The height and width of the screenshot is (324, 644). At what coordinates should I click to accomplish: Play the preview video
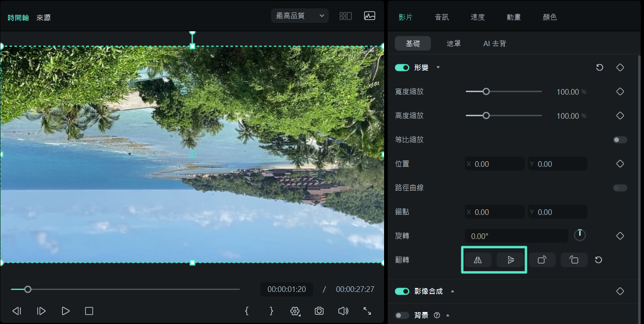[x=66, y=311]
